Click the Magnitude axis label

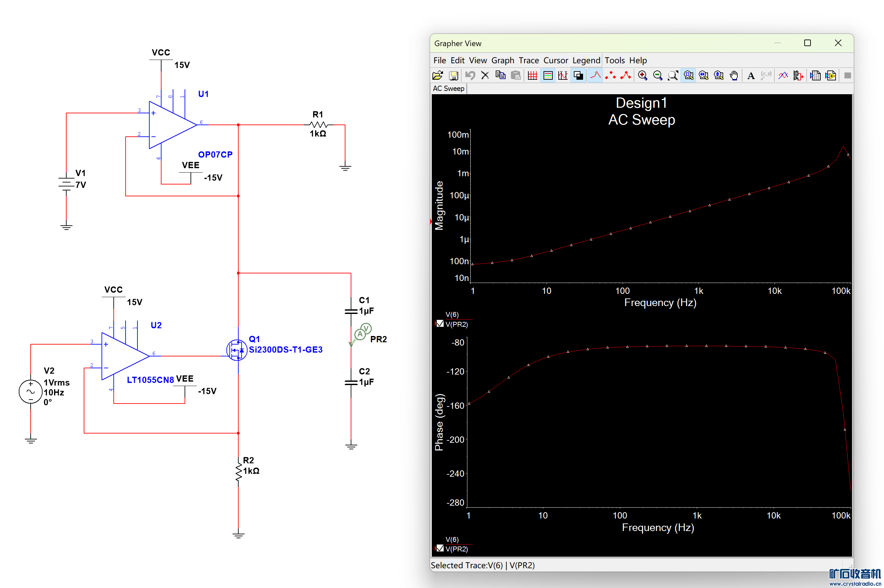439,206
